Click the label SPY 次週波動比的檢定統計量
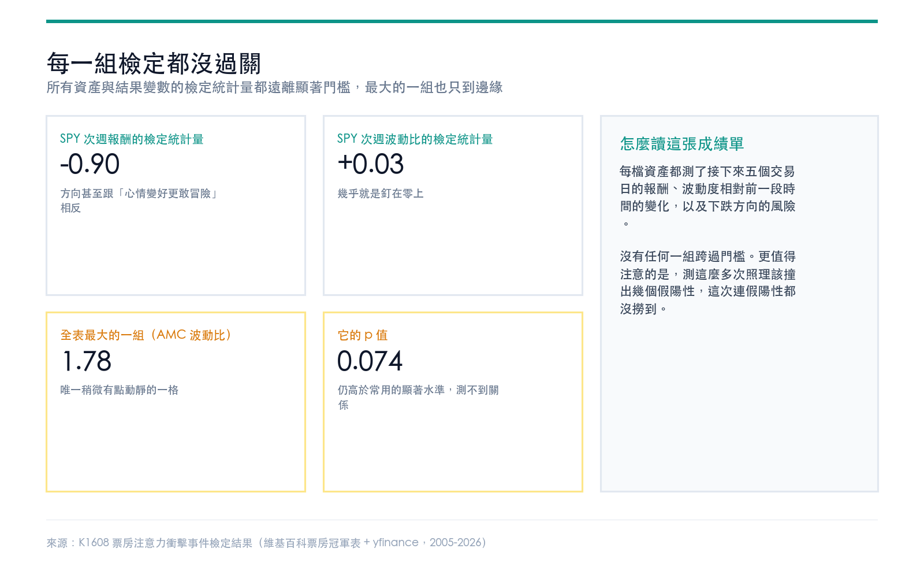 [415, 139]
